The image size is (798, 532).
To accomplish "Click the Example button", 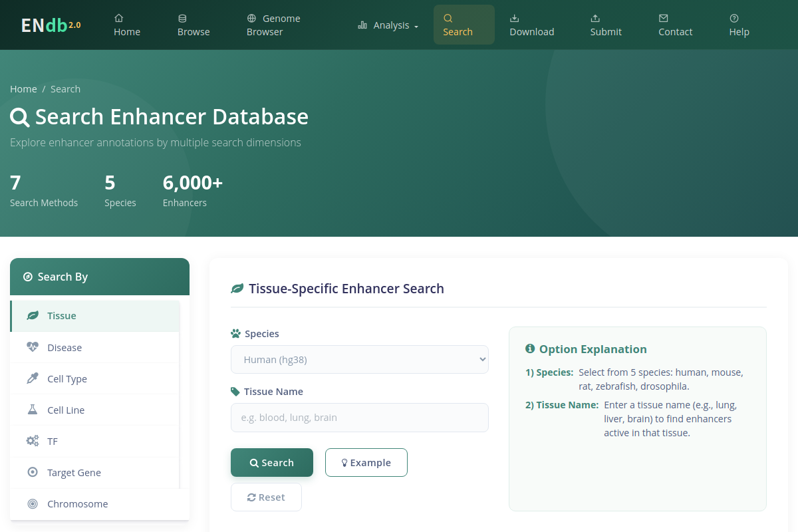I will pos(366,462).
